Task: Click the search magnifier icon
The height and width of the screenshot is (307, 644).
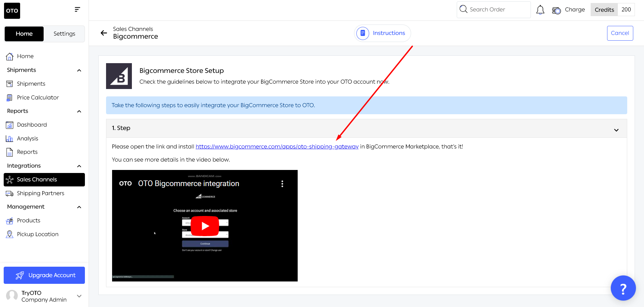Action: pyautogui.click(x=463, y=9)
